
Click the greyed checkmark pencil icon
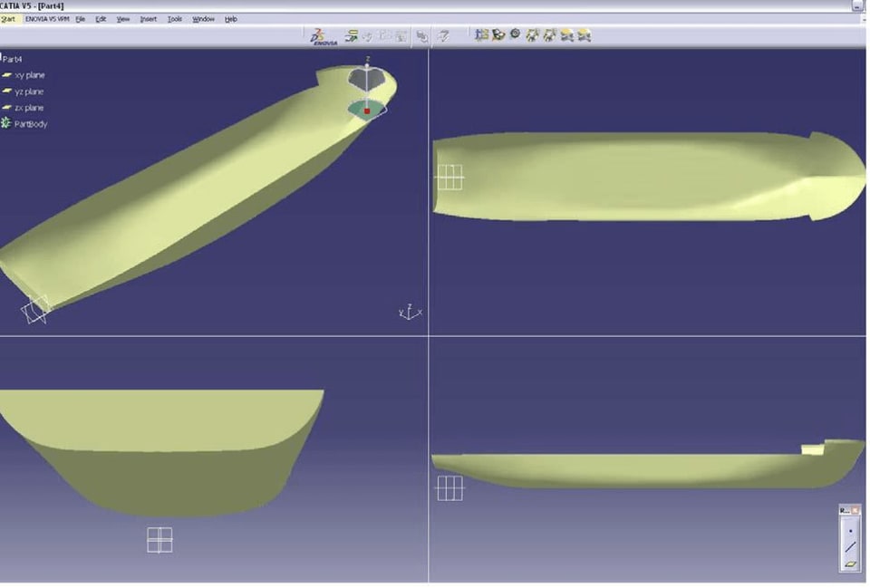(x=443, y=36)
